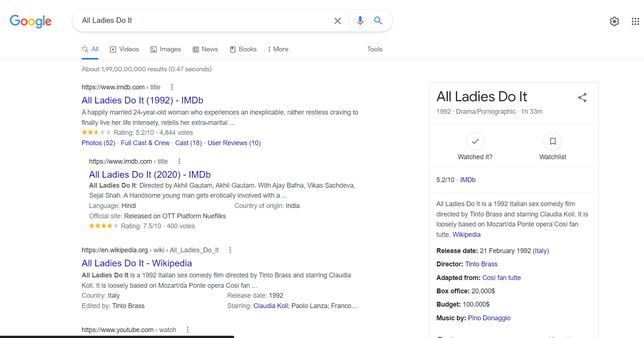Open Google settings gear icon

tap(614, 21)
